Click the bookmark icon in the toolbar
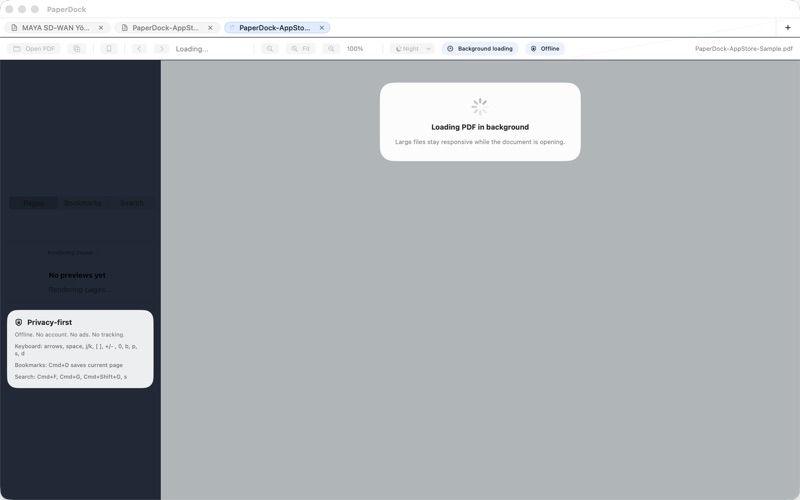The image size is (800, 500). 109,48
